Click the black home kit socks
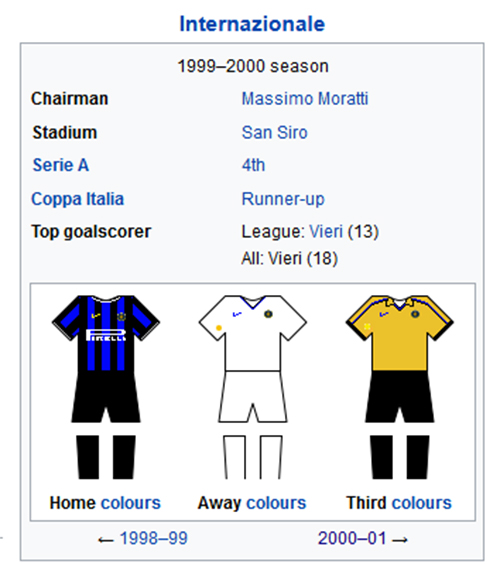500x564 pixels. point(106,457)
